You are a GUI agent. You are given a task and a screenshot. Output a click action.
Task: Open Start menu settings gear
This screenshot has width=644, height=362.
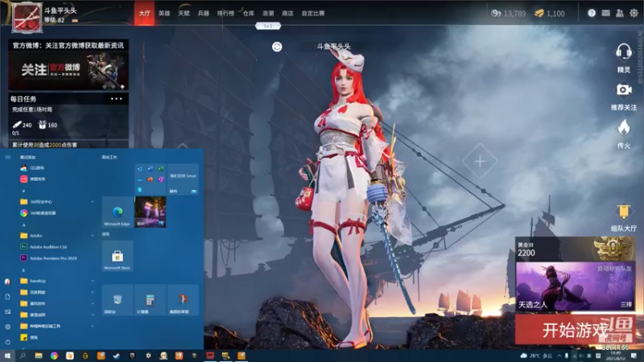pyautogui.click(x=7, y=327)
